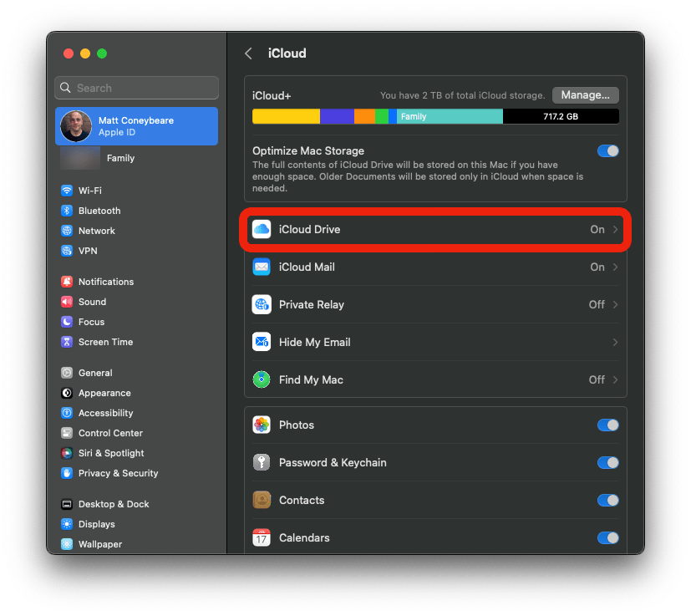Click the Find My Mac radar icon
Image resolution: width=691 pixels, height=616 pixels.
coord(262,379)
